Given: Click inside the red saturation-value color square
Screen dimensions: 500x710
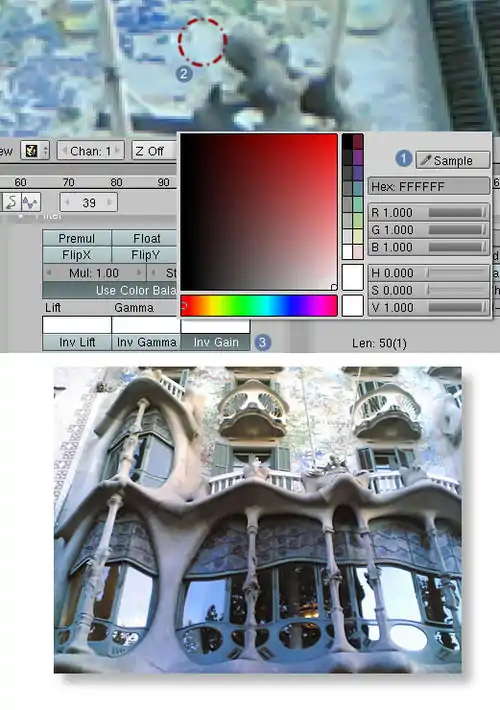Looking at the screenshot, I should click(x=259, y=212).
